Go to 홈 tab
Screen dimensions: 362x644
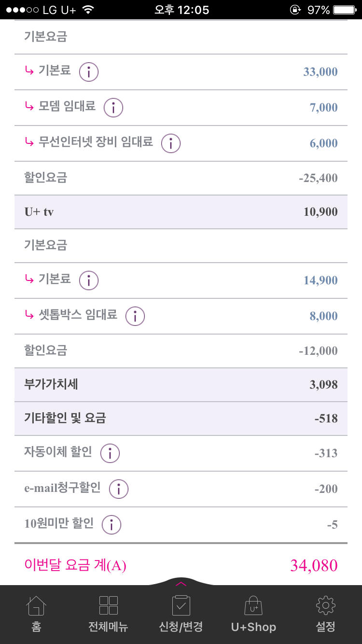[36, 613]
